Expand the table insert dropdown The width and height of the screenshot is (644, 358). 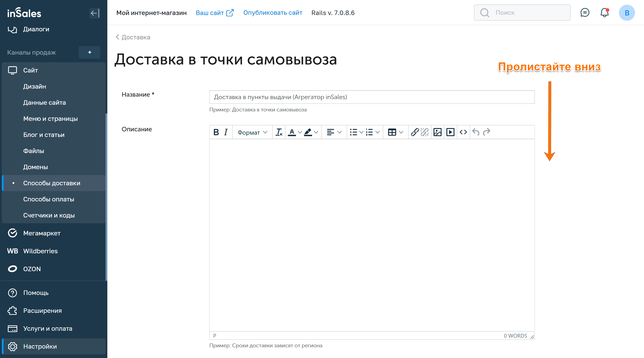(401, 132)
